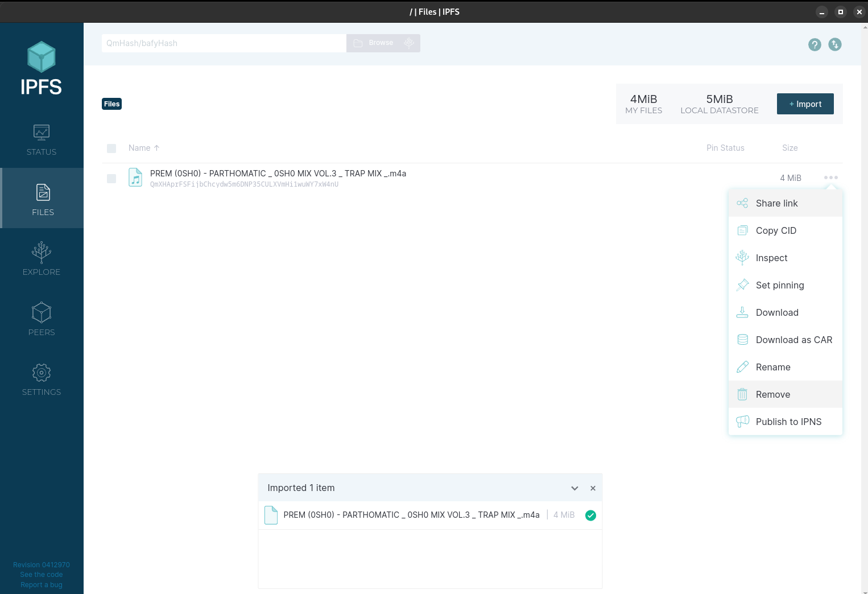Screen dimensions: 868x594
Task: Click the window scrollbar
Action: pos(865,307)
